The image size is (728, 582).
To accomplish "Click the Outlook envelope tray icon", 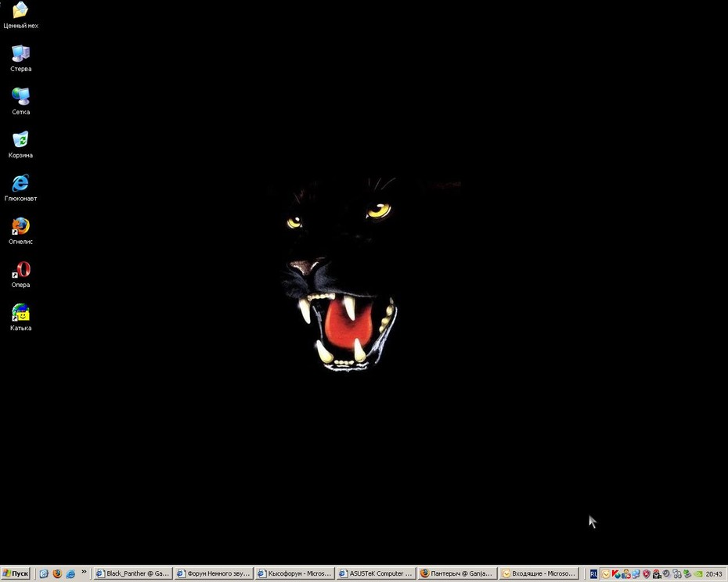I will [x=606, y=575].
